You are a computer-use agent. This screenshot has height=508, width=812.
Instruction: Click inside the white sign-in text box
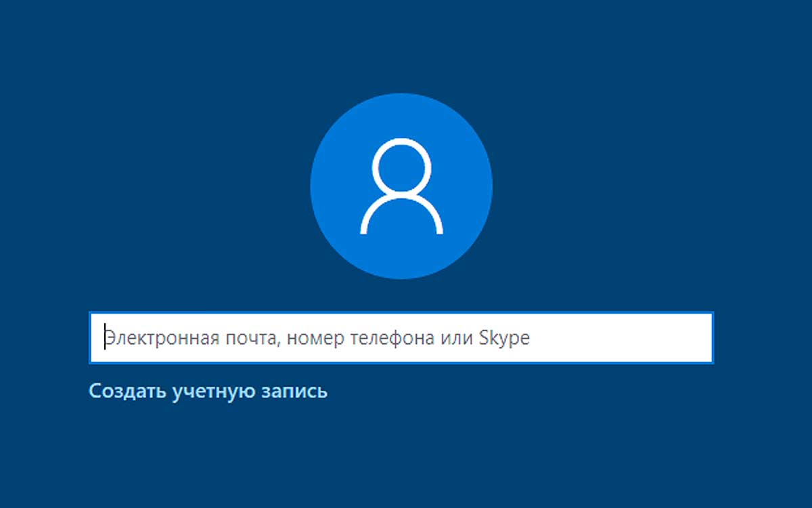[x=401, y=338]
